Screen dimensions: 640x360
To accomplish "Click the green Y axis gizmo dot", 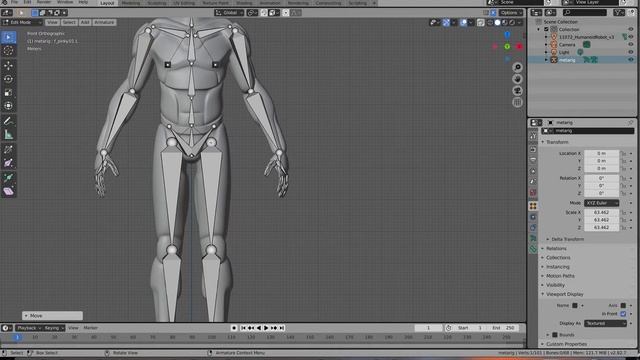I will 507,47.
